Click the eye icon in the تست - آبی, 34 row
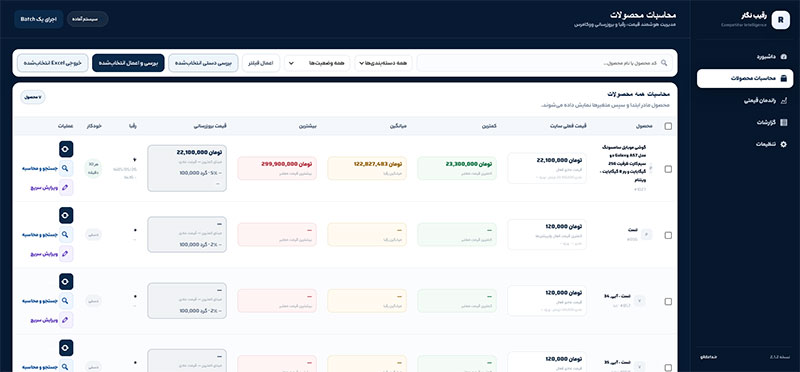Screen dimensions: 800x372 pyautogui.click(x=66, y=281)
